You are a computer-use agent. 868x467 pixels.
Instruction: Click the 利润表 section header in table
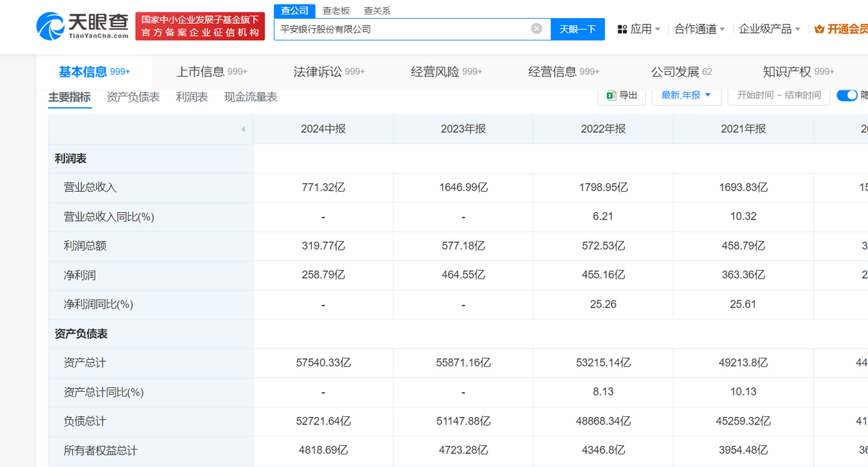(x=71, y=158)
